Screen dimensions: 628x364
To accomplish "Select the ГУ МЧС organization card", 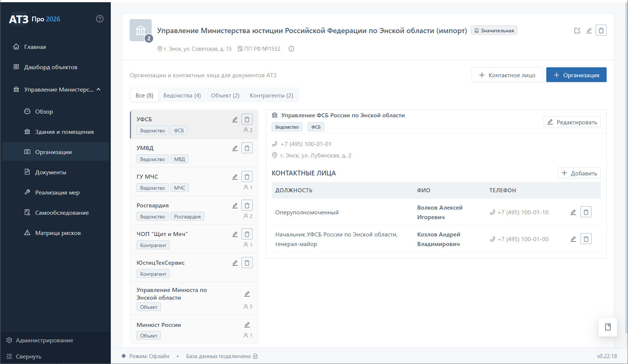I will 194,182.
